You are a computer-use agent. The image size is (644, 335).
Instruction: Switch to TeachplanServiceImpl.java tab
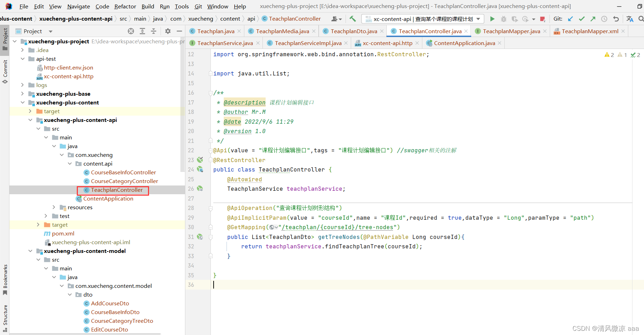pyautogui.click(x=308, y=43)
